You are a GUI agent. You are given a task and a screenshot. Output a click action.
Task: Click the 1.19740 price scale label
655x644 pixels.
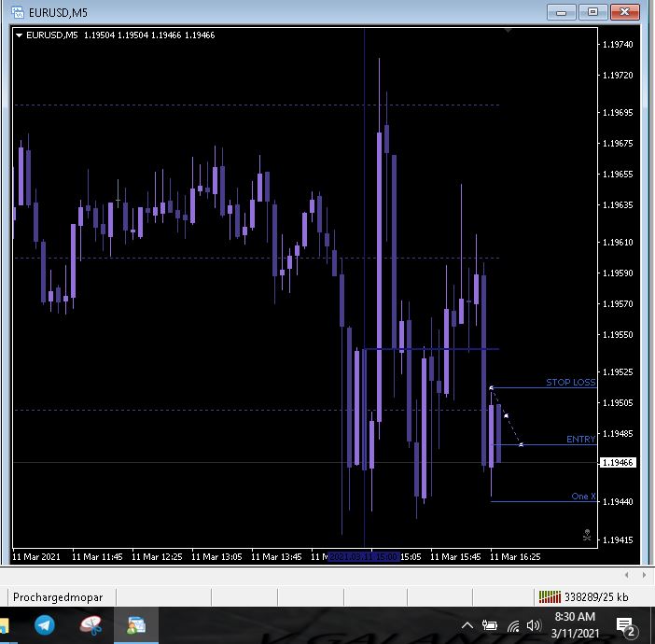pos(618,44)
